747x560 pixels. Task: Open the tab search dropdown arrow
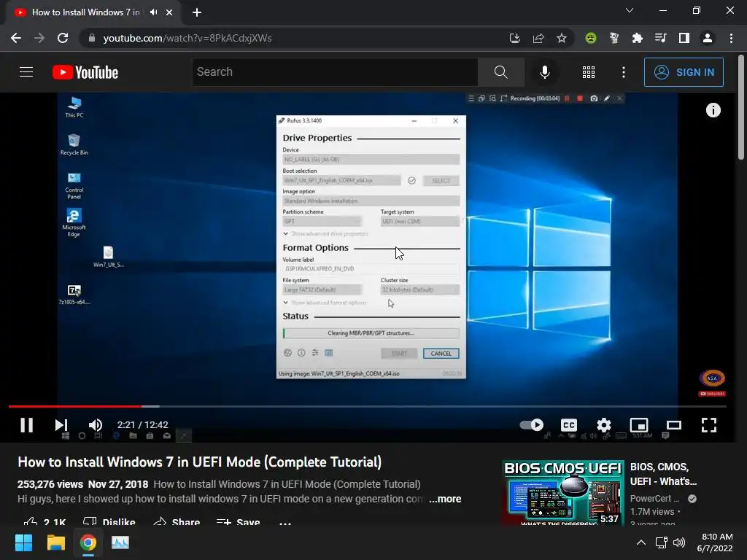point(630,10)
